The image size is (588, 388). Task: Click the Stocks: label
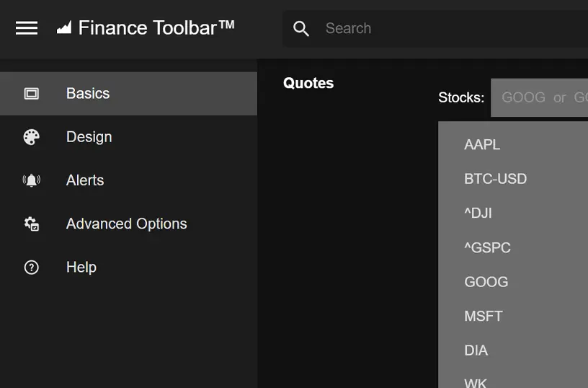(x=461, y=97)
